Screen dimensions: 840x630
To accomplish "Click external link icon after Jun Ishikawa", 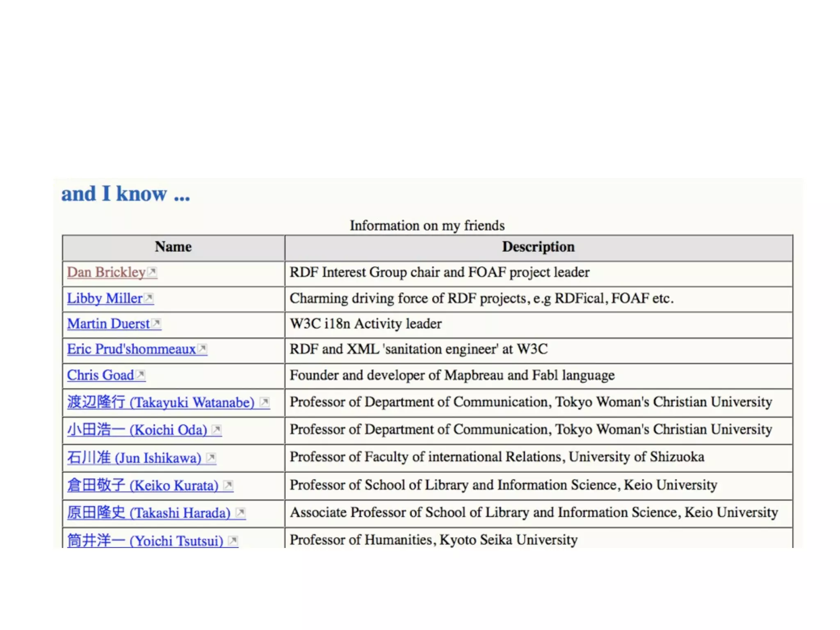I will (211, 457).
